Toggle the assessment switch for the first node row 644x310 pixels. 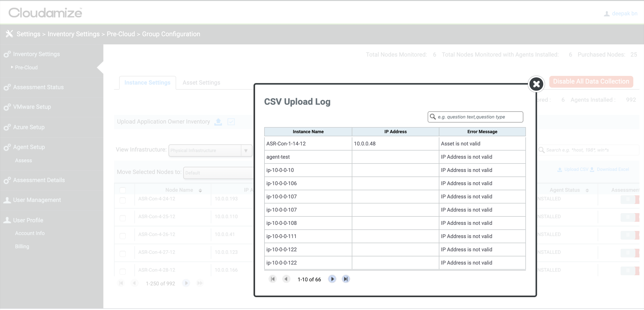coord(629,199)
